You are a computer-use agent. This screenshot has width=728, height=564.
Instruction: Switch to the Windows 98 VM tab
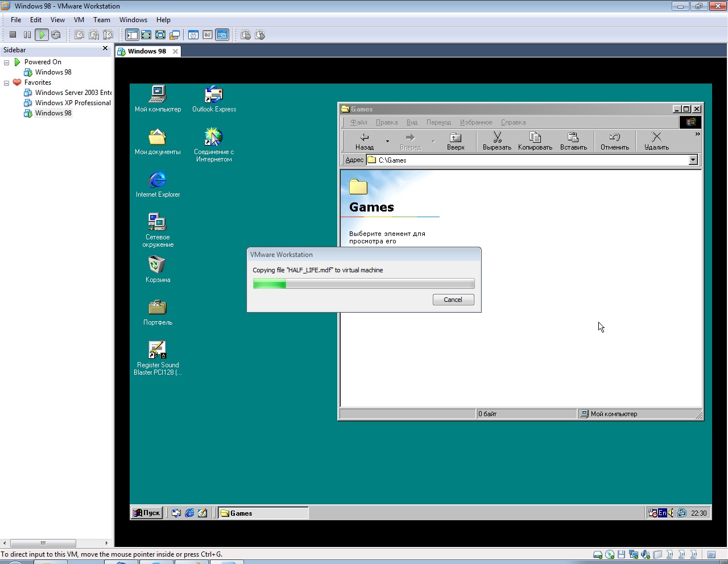click(147, 51)
